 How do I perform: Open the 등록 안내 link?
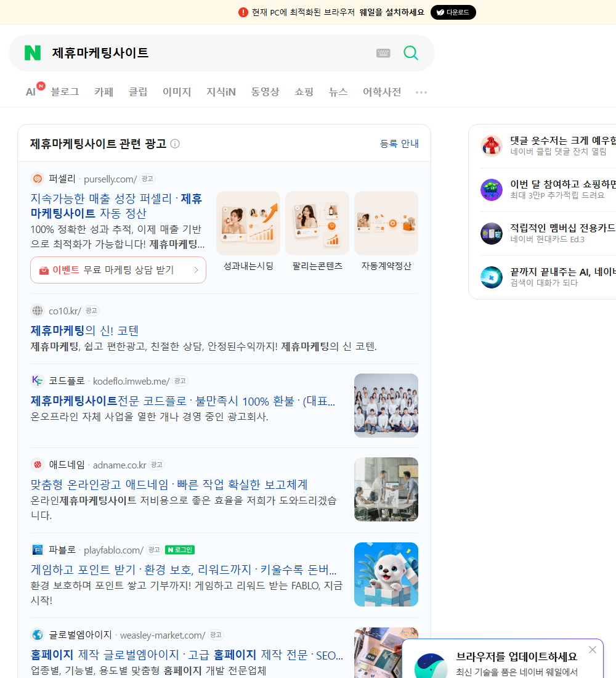[x=399, y=144]
